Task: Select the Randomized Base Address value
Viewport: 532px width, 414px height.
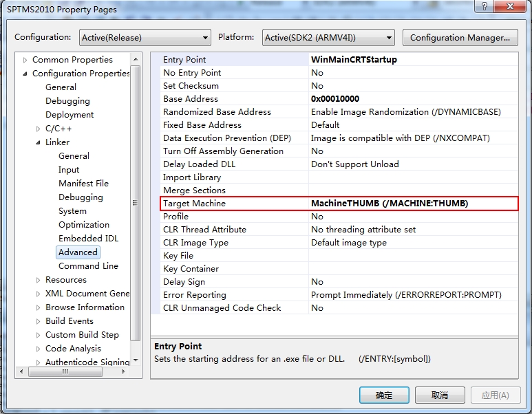Action: point(406,112)
